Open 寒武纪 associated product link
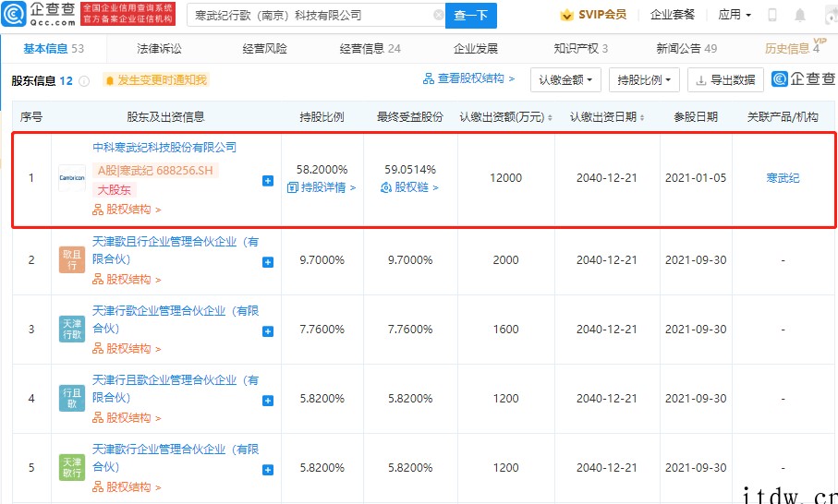 [783, 178]
